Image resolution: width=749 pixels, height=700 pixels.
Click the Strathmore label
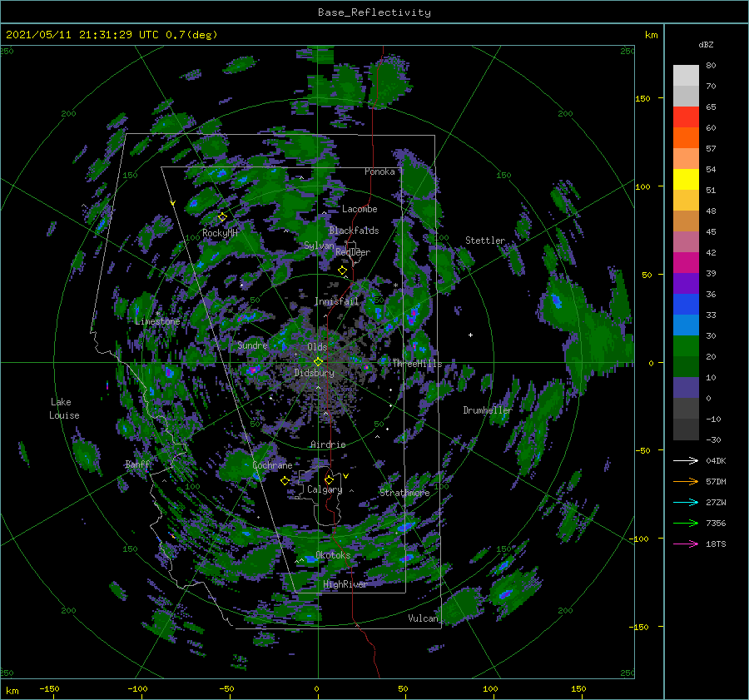(404, 493)
